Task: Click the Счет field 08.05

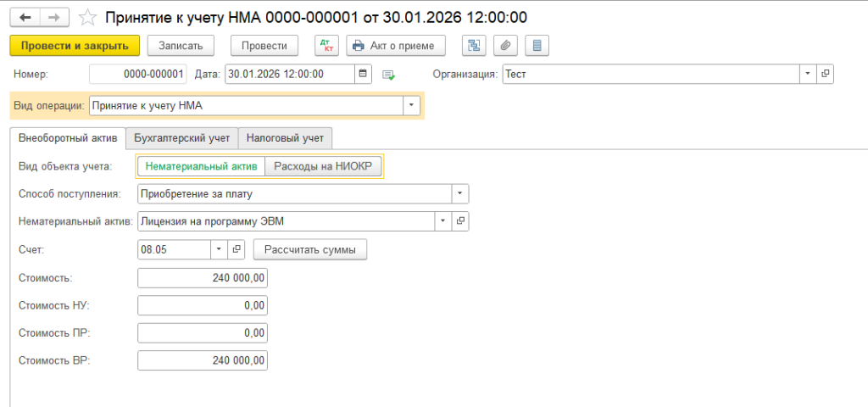Action: (175, 250)
